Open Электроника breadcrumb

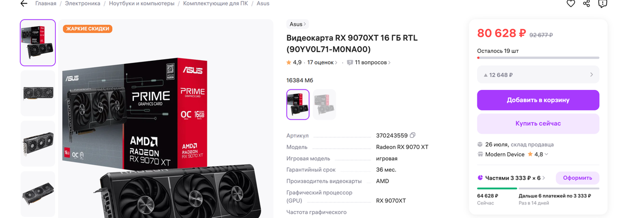pos(83,4)
